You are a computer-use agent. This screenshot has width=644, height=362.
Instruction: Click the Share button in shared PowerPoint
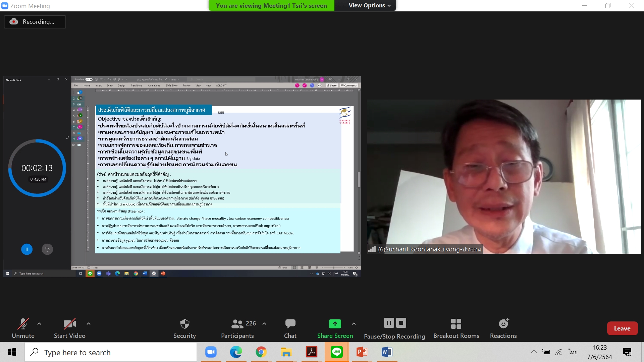tap(332, 85)
